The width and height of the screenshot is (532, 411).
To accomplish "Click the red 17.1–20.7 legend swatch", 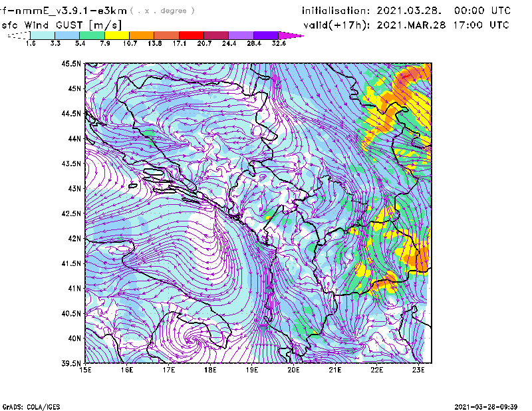I will [192, 35].
